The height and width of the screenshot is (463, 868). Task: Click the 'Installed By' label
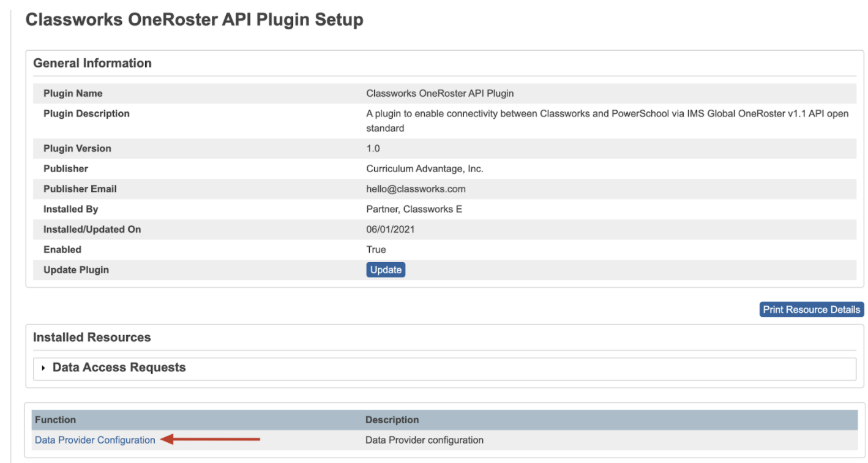70,209
